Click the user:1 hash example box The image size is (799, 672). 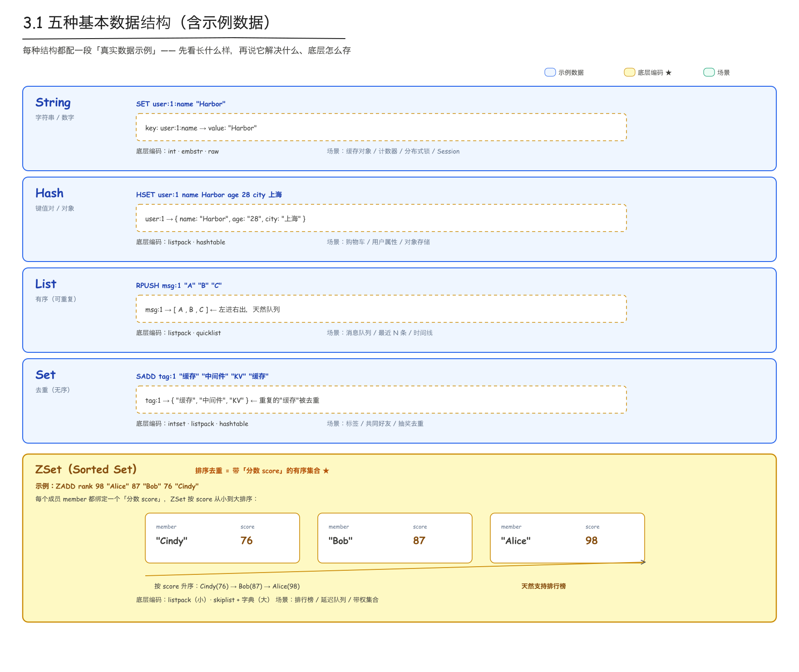tap(381, 218)
